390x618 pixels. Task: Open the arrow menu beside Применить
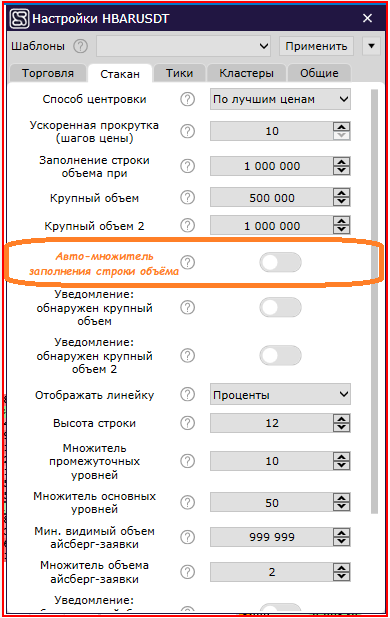[371, 46]
